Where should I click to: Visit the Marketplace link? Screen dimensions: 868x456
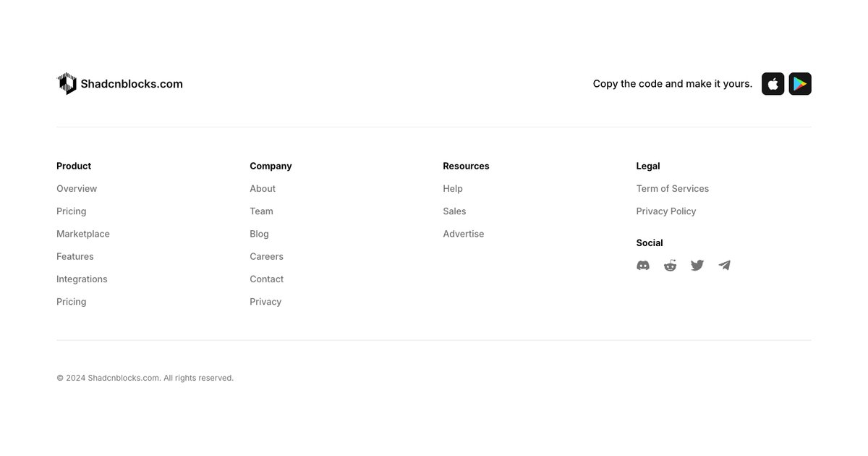(83, 234)
